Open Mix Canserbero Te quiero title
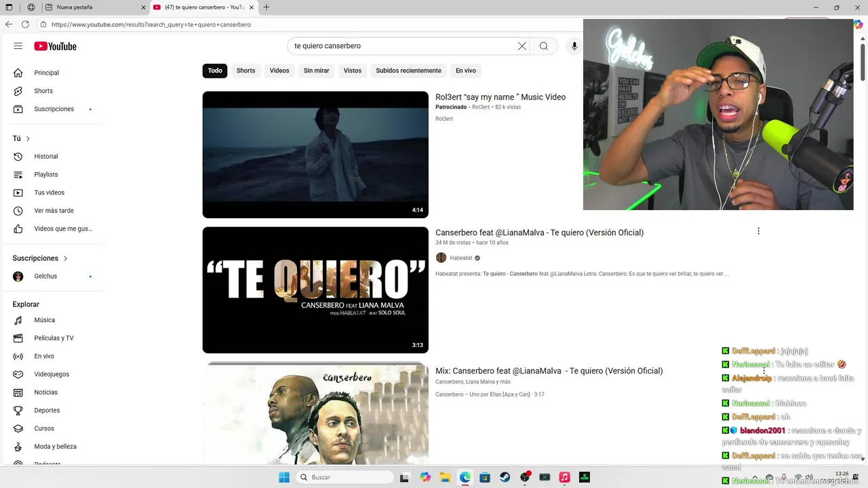 [549, 371]
